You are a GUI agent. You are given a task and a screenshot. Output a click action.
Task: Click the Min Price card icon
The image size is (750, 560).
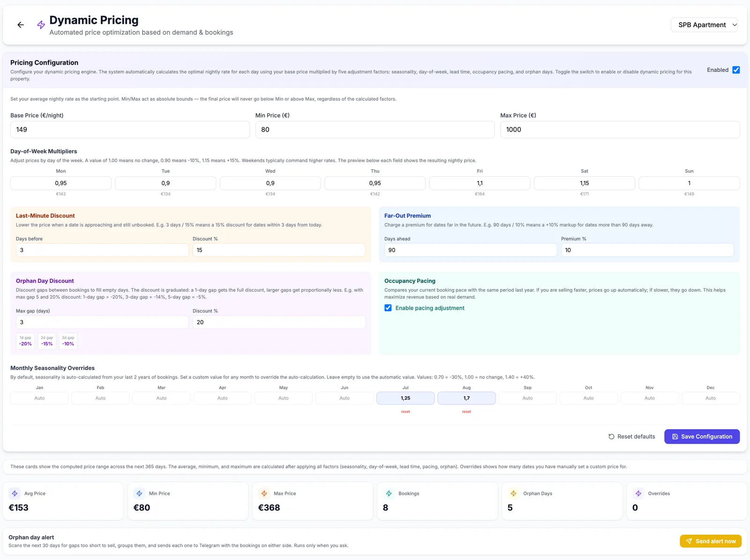[139, 493]
